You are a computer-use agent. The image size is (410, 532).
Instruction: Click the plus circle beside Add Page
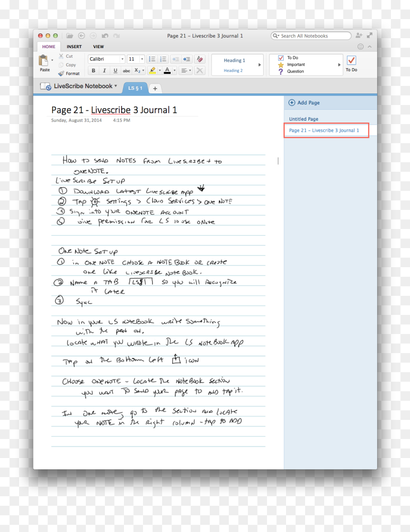(x=292, y=103)
